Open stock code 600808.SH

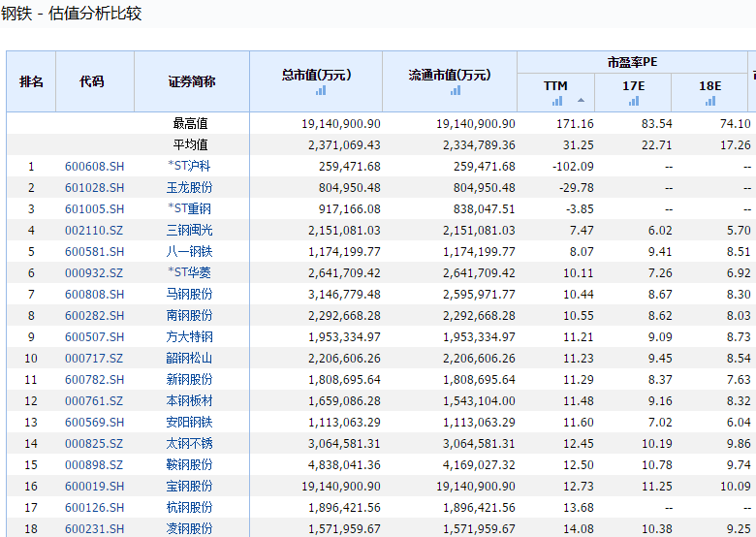(x=95, y=294)
